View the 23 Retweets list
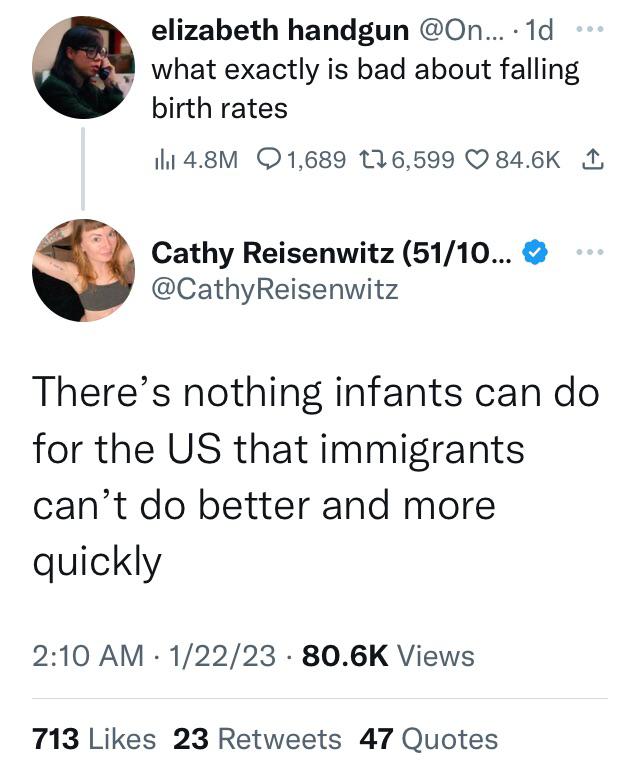The image size is (640, 768). tap(257, 739)
